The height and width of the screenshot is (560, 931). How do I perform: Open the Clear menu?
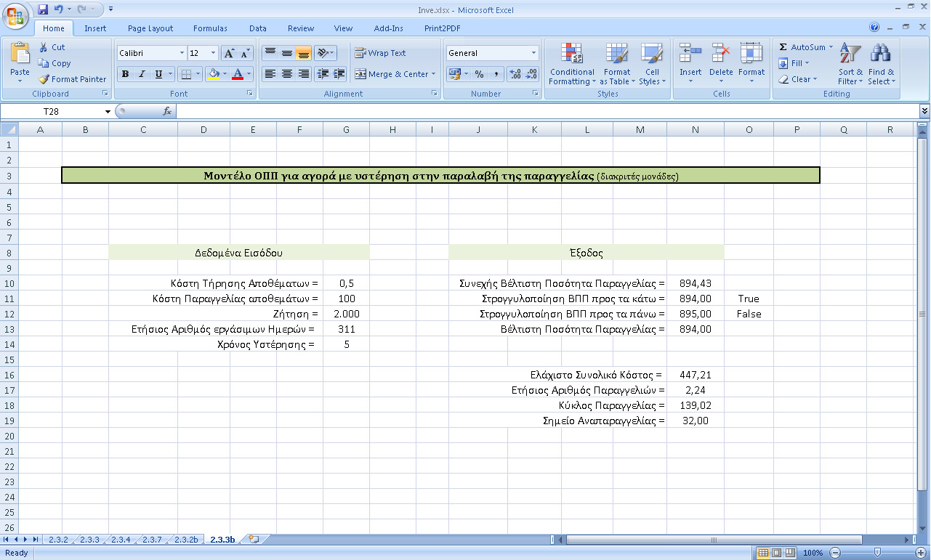[798, 79]
